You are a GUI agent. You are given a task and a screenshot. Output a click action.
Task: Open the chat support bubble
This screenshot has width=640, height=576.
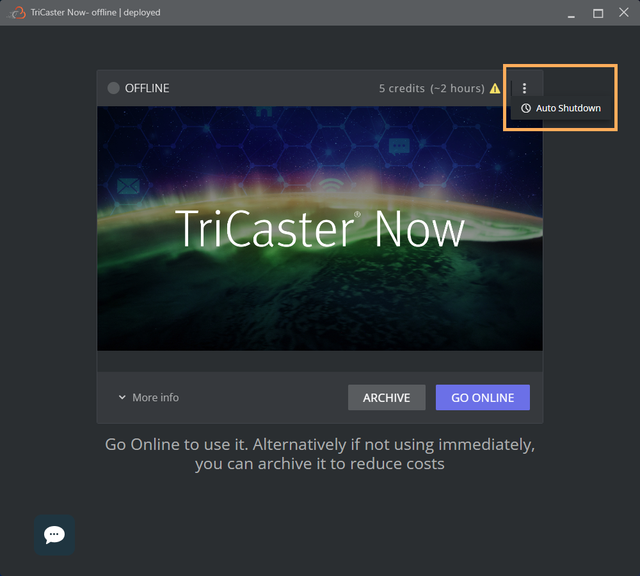[54, 534]
